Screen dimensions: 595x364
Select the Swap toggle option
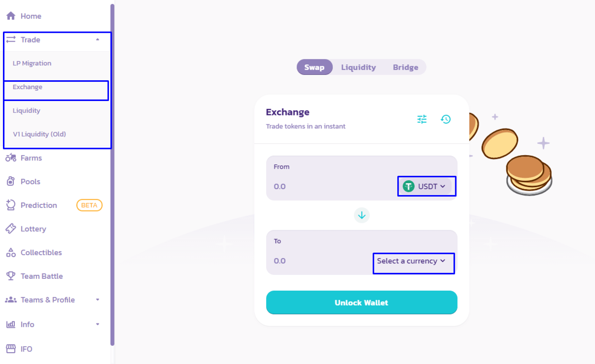click(x=314, y=67)
